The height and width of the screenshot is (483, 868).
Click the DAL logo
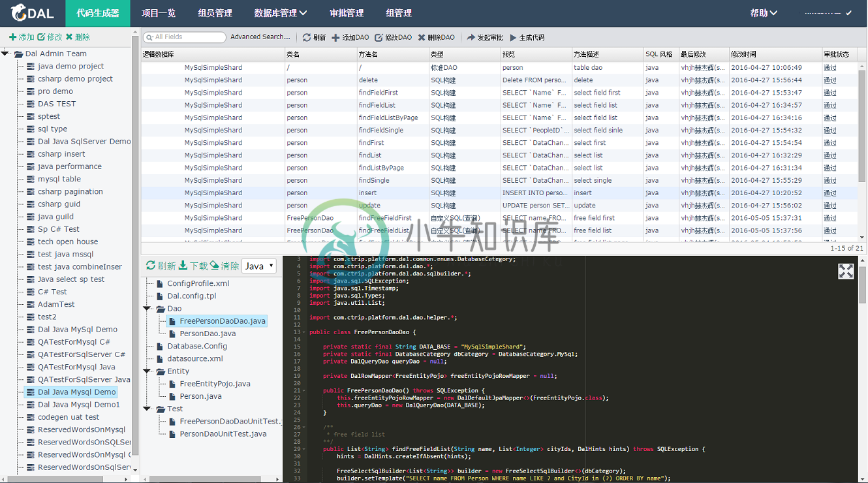coord(32,13)
